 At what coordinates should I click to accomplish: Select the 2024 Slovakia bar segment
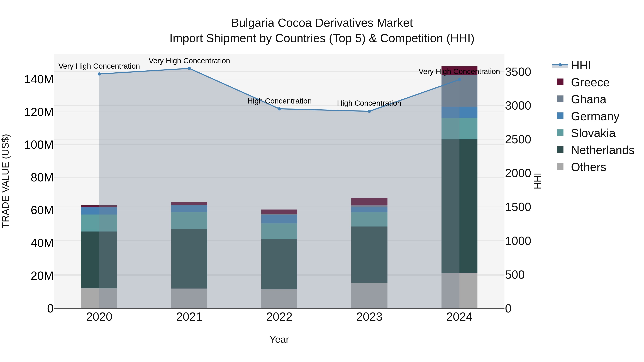[x=460, y=128]
